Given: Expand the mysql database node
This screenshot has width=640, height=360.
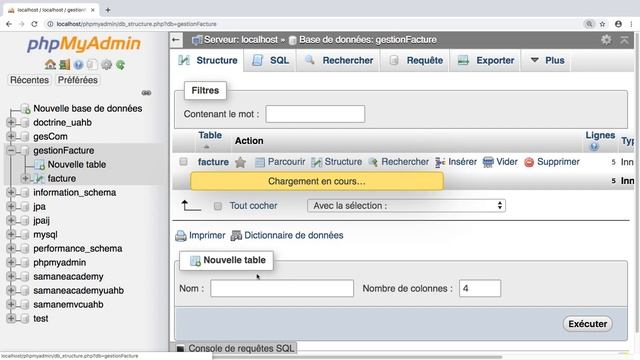Looking at the screenshot, I should pos(11,234).
